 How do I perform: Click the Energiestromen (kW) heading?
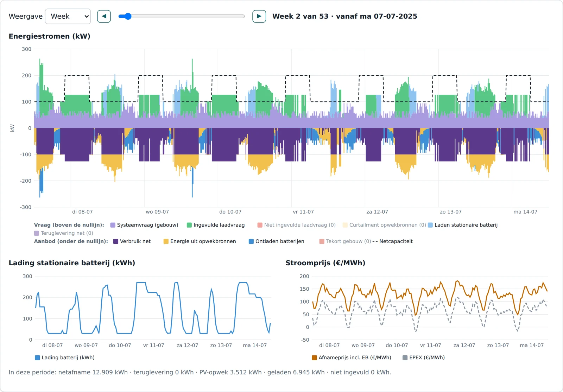click(x=50, y=36)
